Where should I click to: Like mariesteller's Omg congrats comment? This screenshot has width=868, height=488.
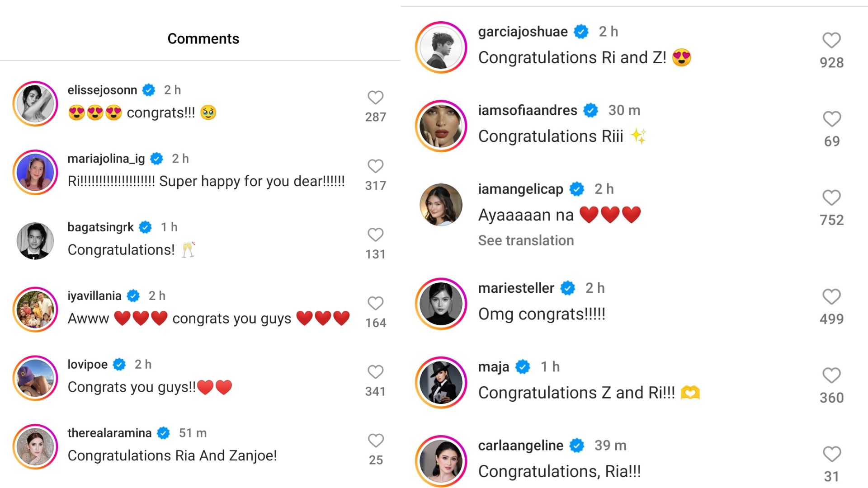831,297
